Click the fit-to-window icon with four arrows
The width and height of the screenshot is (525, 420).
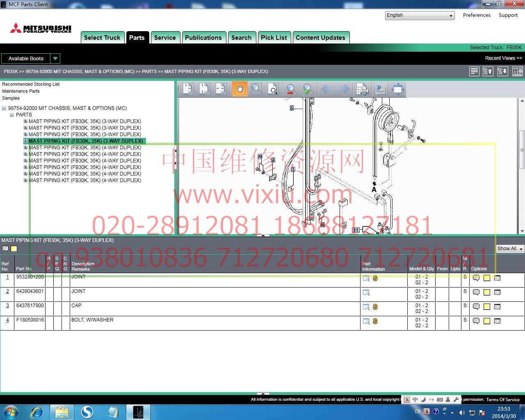(397, 89)
